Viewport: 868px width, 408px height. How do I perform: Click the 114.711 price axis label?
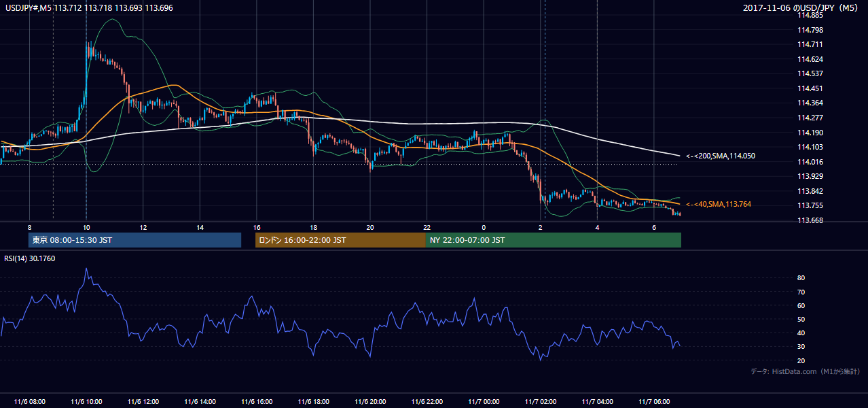click(810, 44)
